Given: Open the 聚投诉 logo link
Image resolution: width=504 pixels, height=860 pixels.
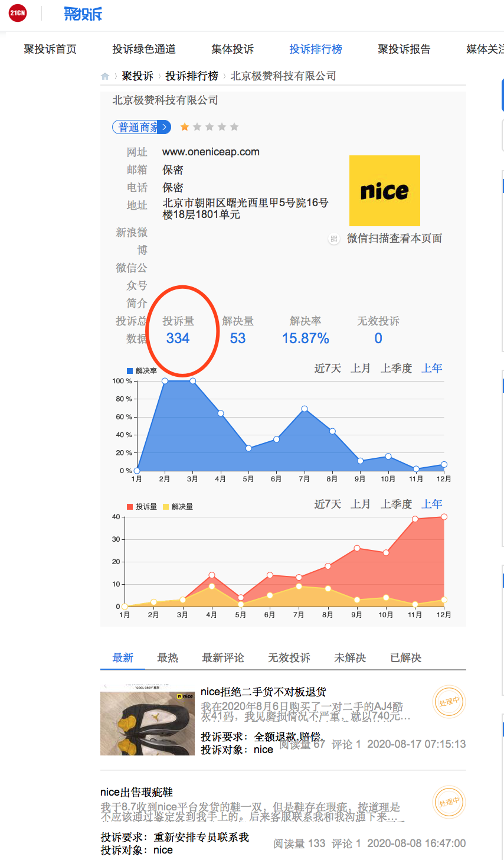Looking at the screenshot, I should tap(83, 13).
